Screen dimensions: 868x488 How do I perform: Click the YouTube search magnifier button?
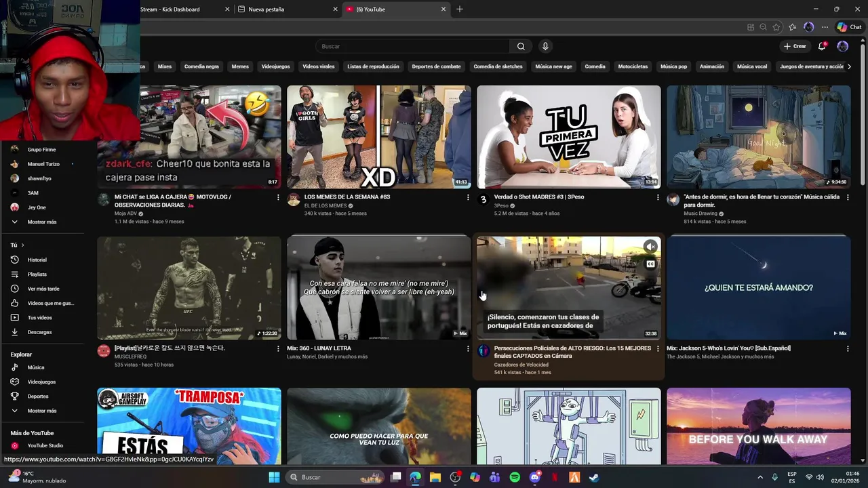[521, 46]
